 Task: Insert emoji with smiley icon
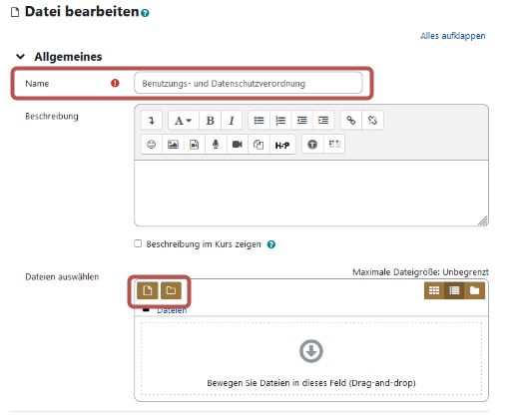[152, 145]
